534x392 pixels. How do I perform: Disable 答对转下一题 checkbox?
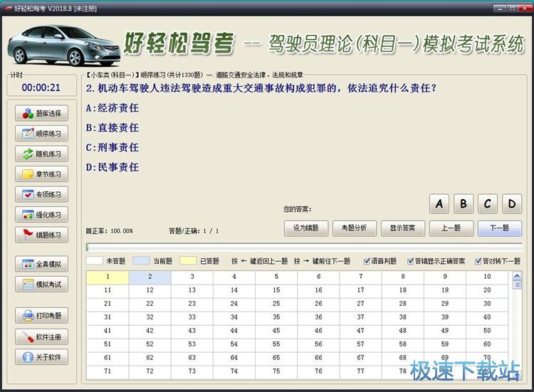click(479, 261)
